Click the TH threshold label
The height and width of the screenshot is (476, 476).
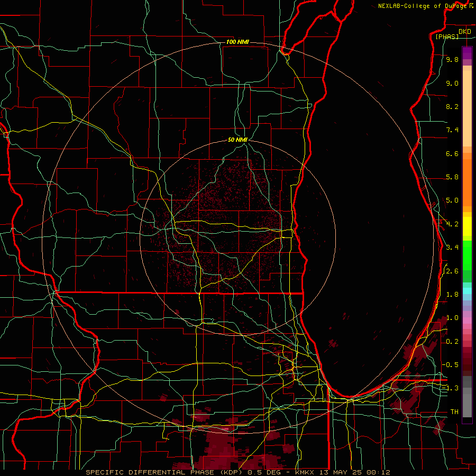click(454, 412)
